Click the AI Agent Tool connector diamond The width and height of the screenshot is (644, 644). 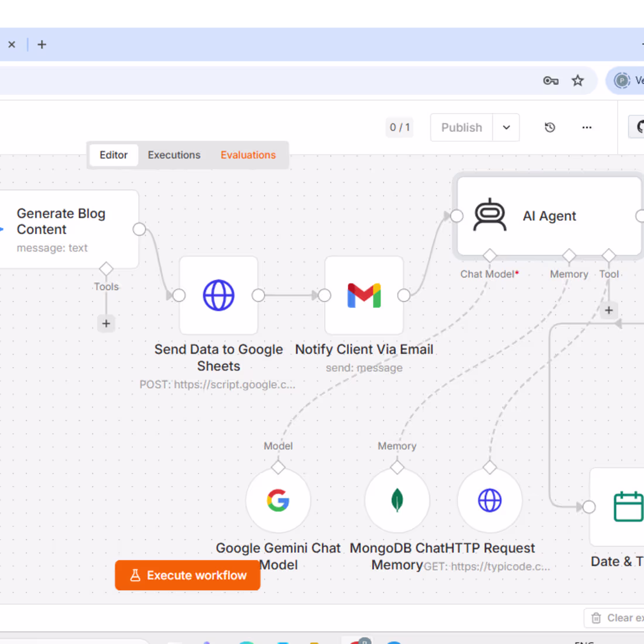click(609, 255)
